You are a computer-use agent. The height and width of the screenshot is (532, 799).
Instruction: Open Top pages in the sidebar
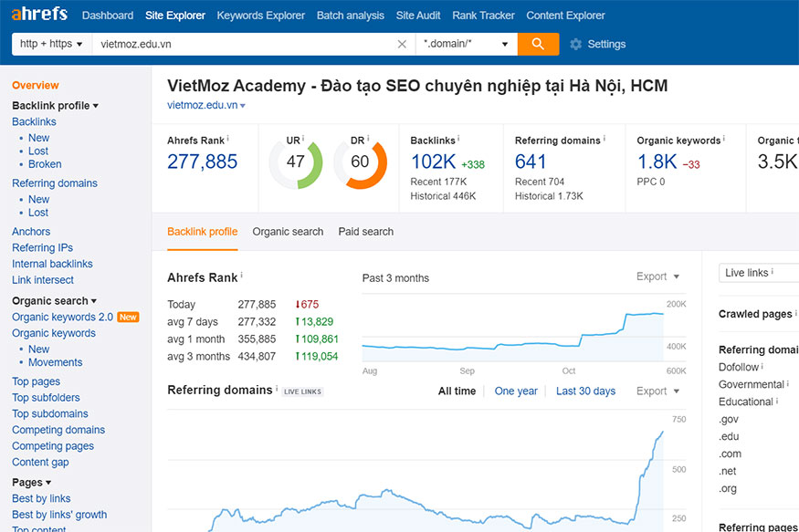click(x=37, y=381)
